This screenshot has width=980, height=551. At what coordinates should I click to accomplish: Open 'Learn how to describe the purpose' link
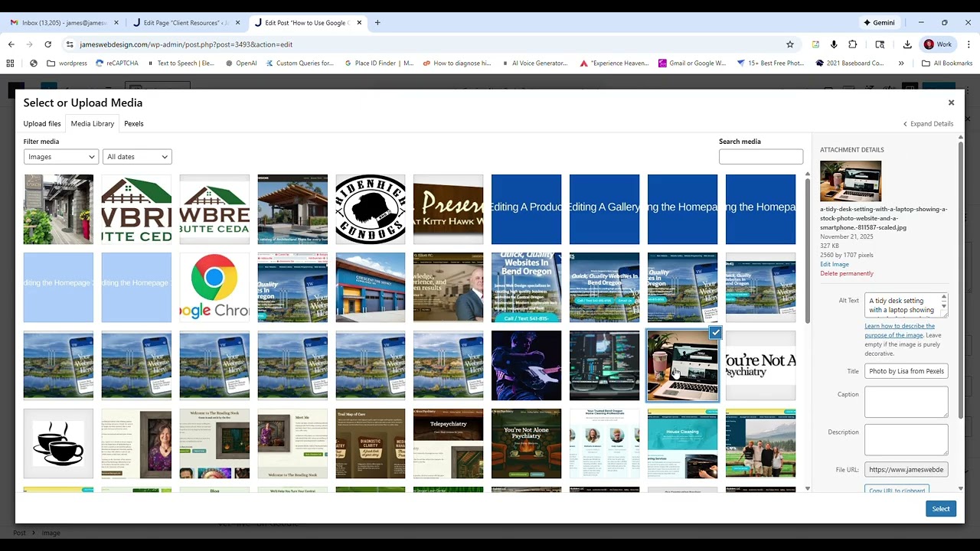(900, 331)
